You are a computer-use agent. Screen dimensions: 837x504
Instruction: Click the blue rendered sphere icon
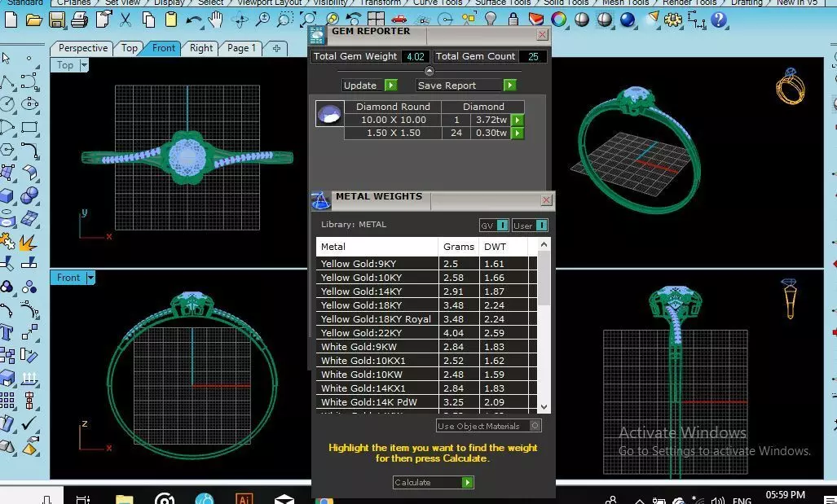tap(628, 20)
